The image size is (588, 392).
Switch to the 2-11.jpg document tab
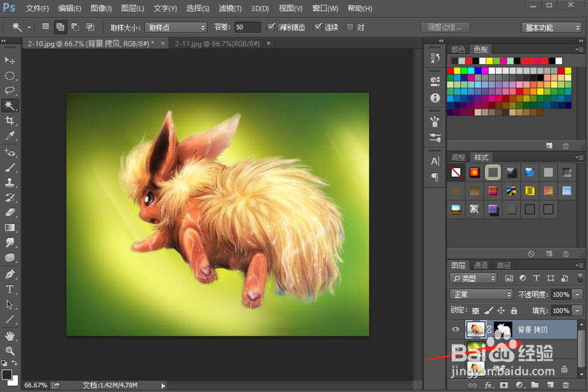[217, 43]
